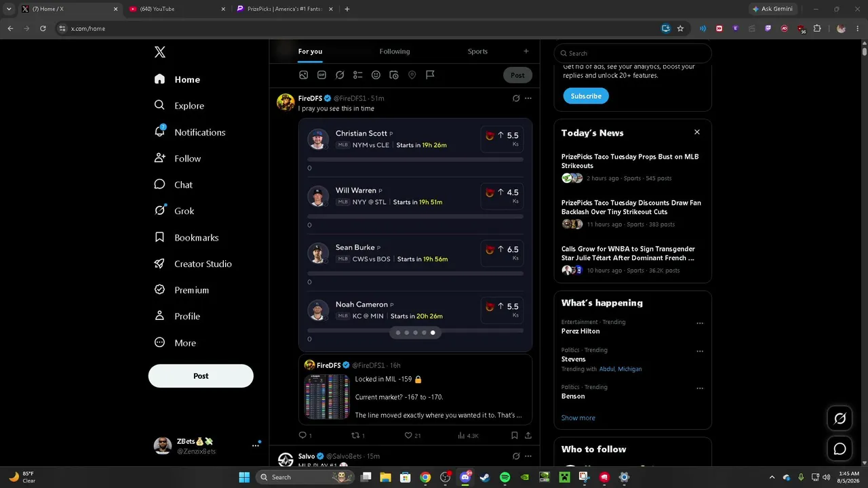Open Explore search icon in sidebar
The image size is (868, 488).
(159, 105)
